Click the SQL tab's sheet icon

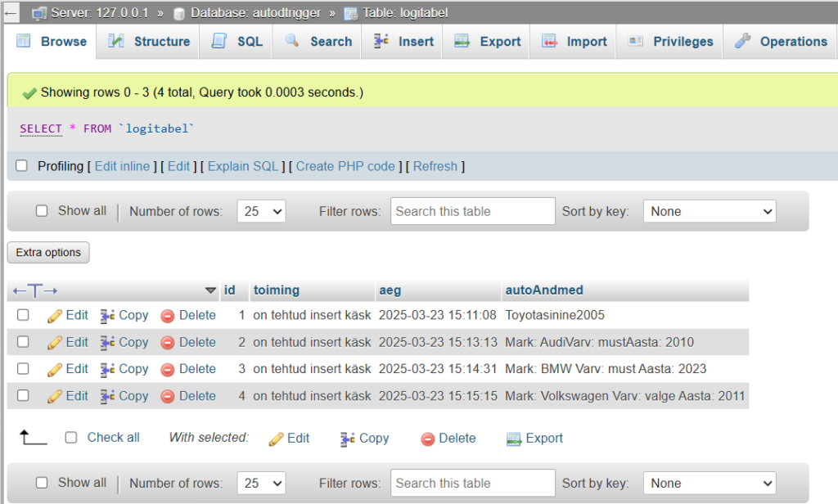219,41
